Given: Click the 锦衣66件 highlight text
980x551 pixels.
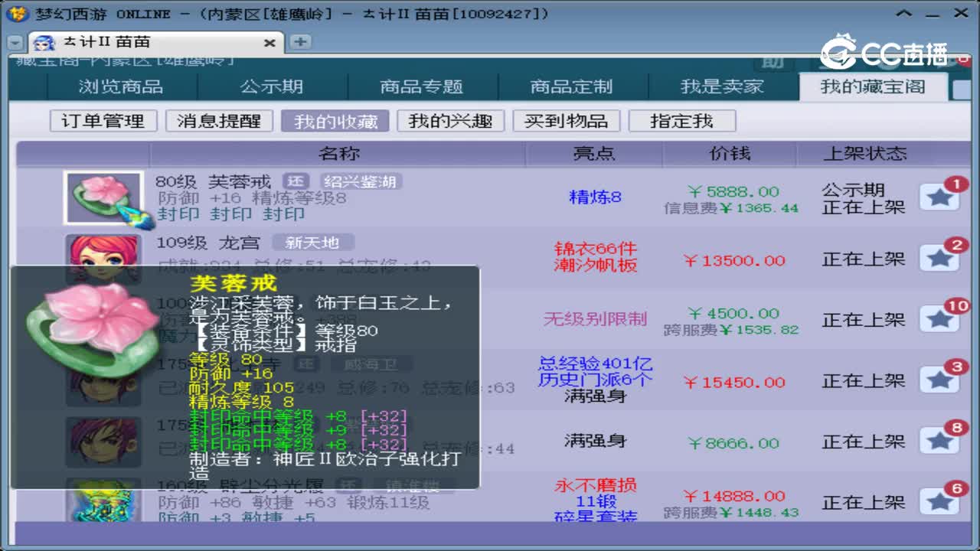Looking at the screenshot, I should coord(595,249).
